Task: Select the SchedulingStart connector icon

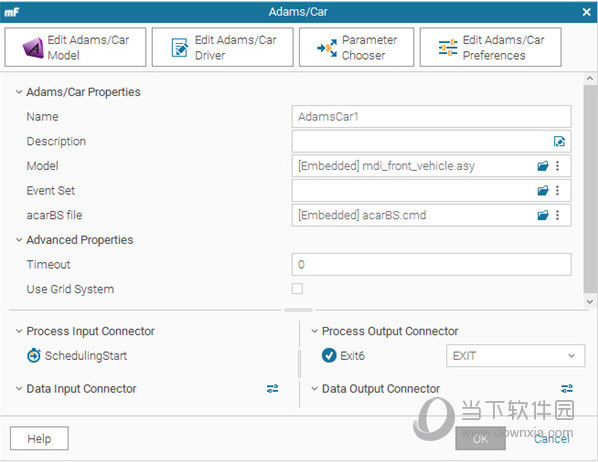Action: coord(34,356)
